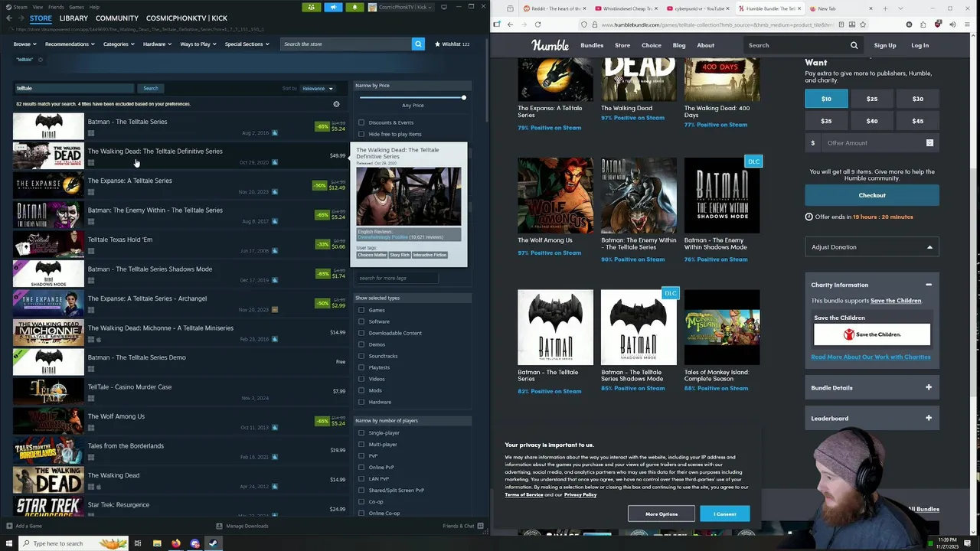Check Multi-player filter checkbox
Screen dimensions: 980x551
click(x=361, y=444)
